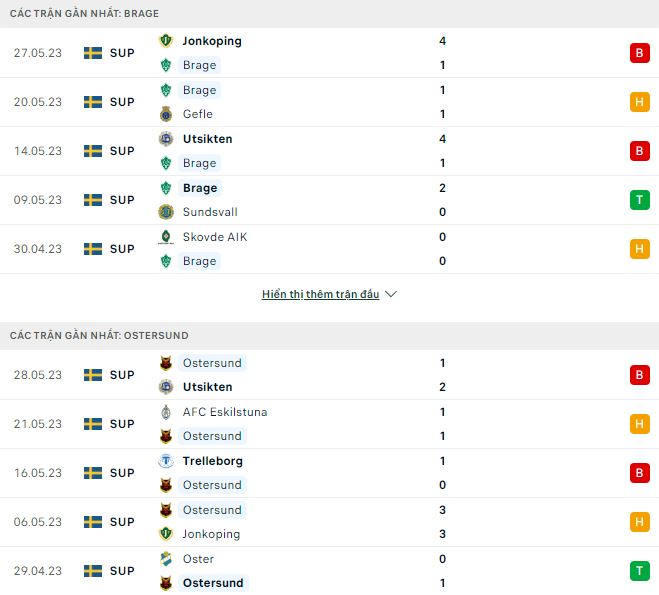
Task: Click the Sweden flag on the 09.05.23 row
Action: [93, 200]
